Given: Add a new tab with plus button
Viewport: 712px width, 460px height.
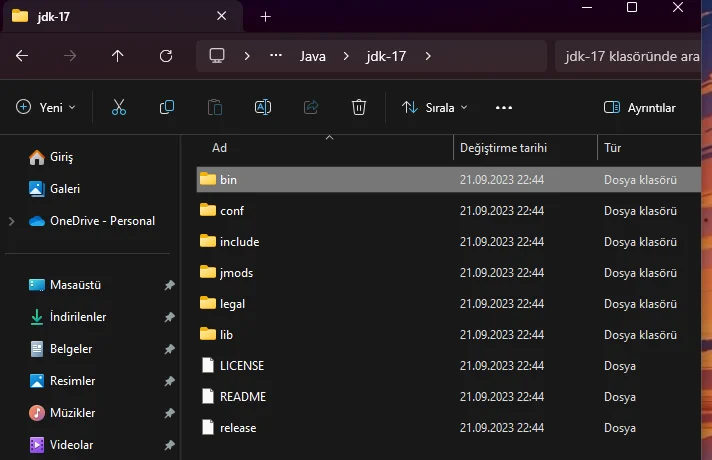Looking at the screenshot, I should point(266,17).
